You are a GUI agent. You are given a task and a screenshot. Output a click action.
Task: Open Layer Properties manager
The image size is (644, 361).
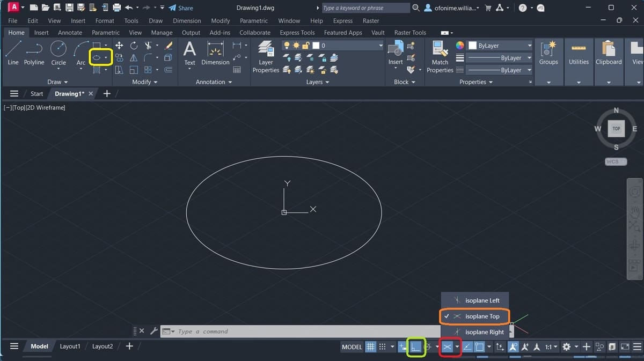[266, 56]
